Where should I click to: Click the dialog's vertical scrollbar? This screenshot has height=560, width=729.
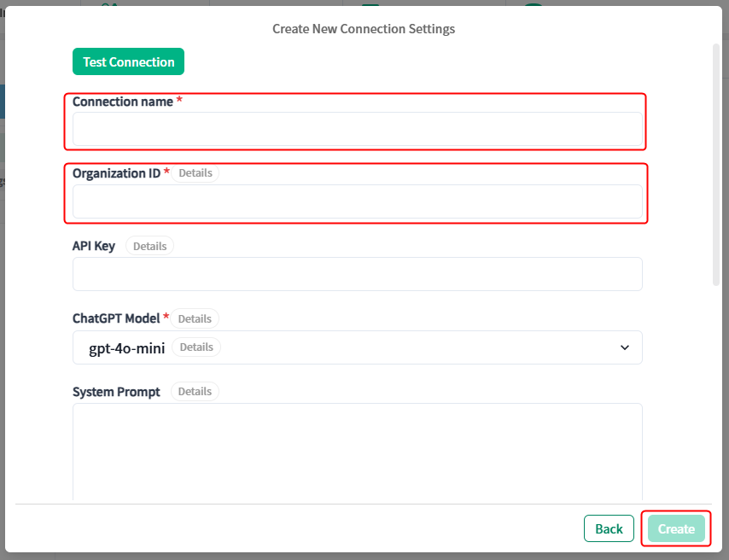click(716, 165)
